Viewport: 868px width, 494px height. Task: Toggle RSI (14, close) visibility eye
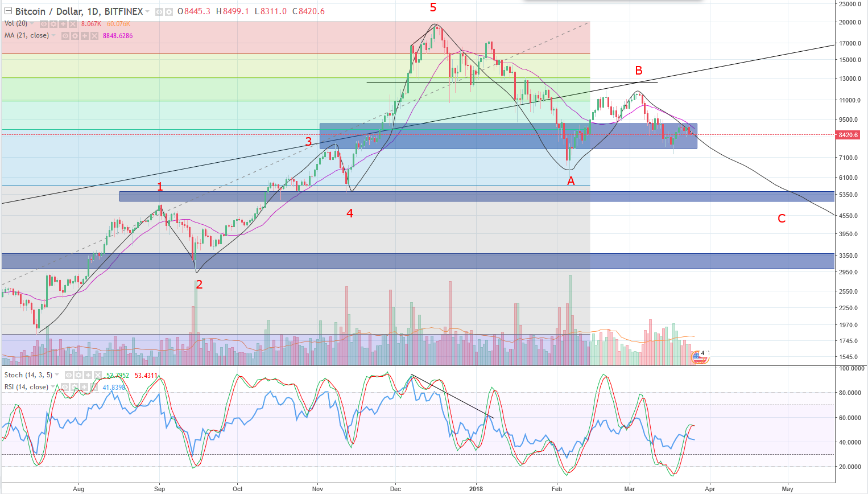[65, 387]
